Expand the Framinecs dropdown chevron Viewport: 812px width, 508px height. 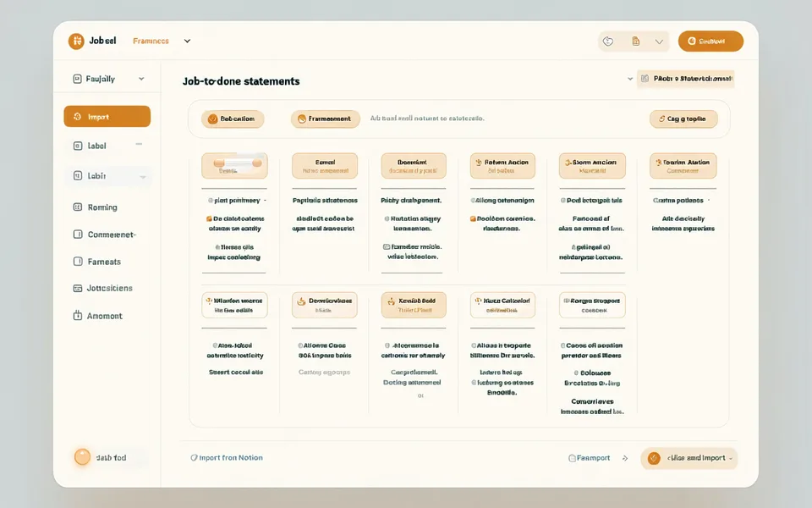point(188,41)
